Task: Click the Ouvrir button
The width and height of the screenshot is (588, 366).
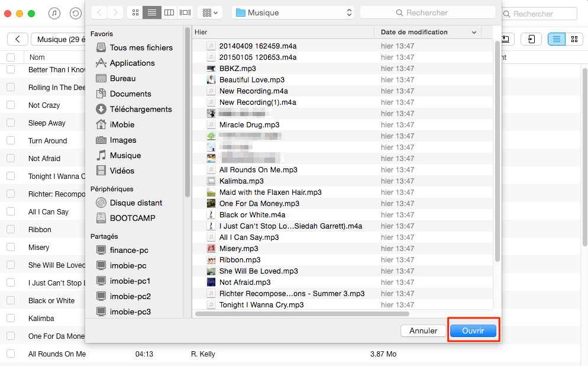Action: click(x=473, y=330)
